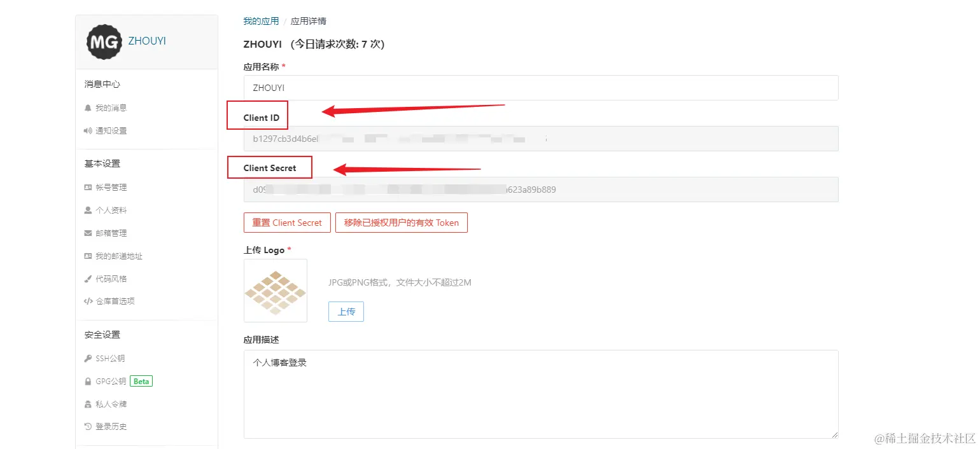Click the person icon beside 个人资料

coord(88,210)
